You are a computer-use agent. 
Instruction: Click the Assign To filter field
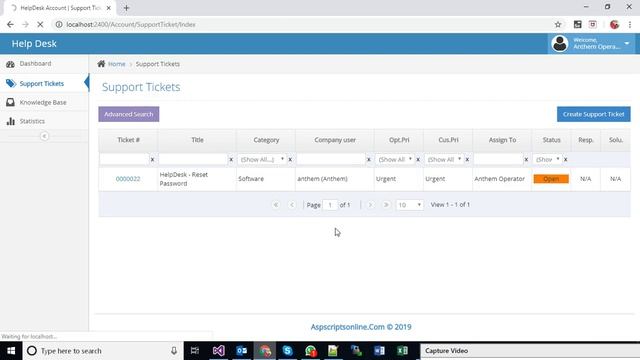click(498, 159)
